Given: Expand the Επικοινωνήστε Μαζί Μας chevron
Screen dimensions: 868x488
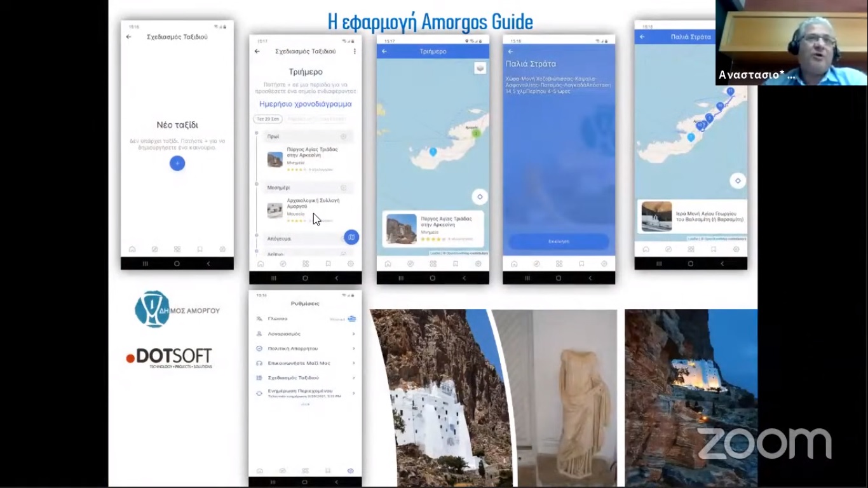Looking at the screenshot, I should click(x=353, y=363).
